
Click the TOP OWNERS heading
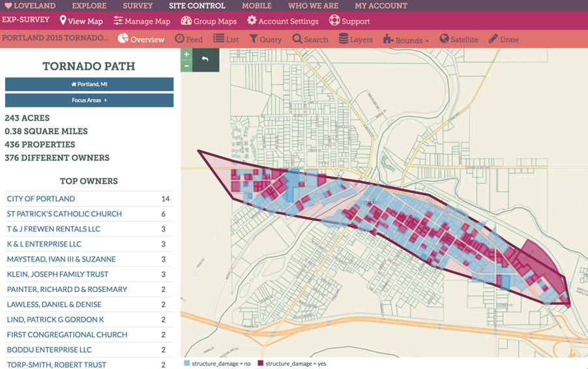click(89, 181)
